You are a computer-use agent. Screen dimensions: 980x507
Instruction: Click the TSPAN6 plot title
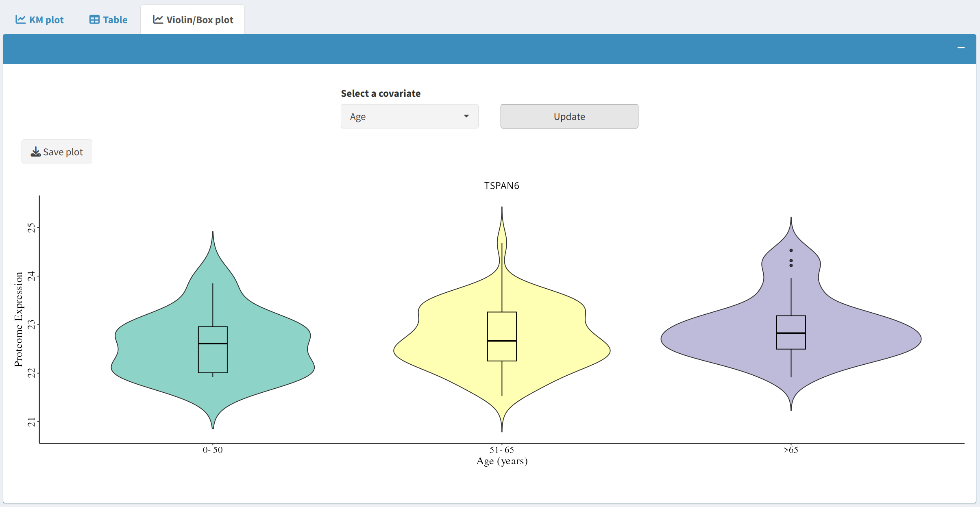[x=502, y=186]
